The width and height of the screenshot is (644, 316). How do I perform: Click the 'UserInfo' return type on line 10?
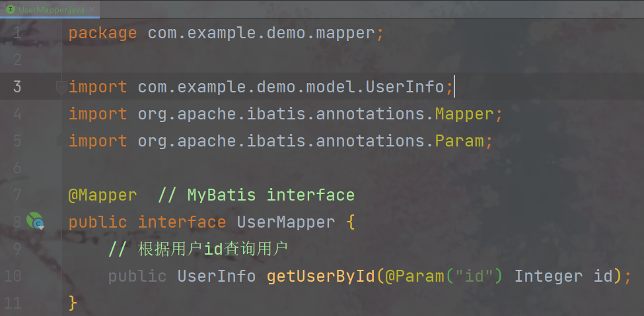click(x=217, y=276)
